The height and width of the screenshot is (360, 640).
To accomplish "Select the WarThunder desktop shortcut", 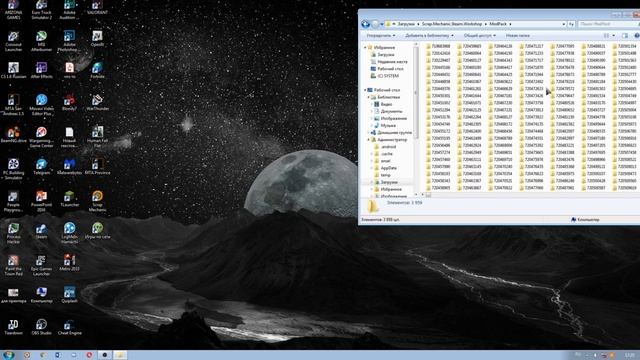I will click(x=97, y=103).
